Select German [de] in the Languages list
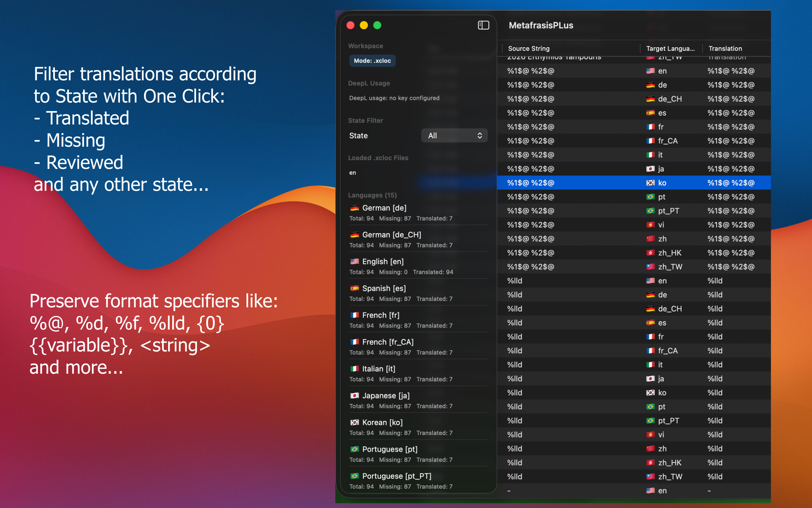This screenshot has height=508, width=812. click(x=418, y=213)
